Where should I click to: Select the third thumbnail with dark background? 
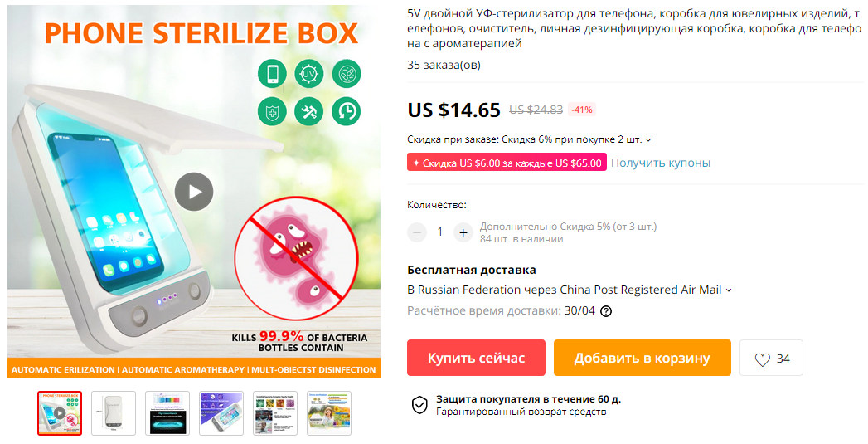167,413
